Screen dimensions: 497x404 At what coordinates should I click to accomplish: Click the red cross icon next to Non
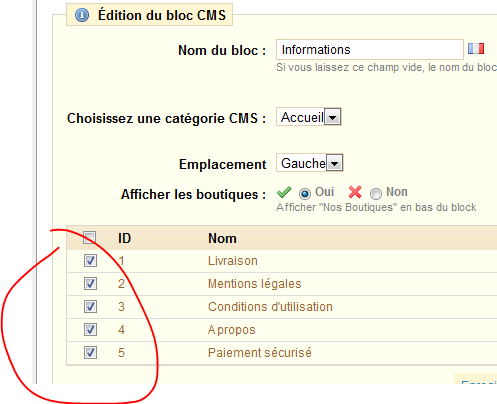click(355, 192)
